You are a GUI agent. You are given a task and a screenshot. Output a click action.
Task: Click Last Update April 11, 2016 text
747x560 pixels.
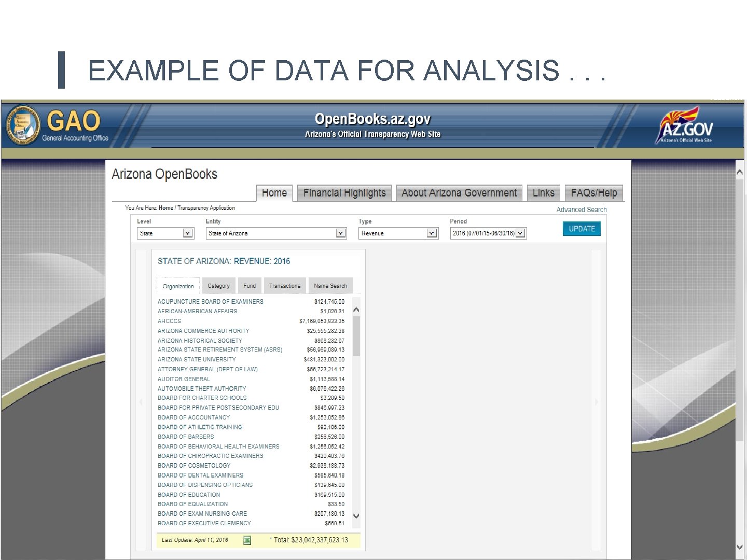[x=195, y=540]
